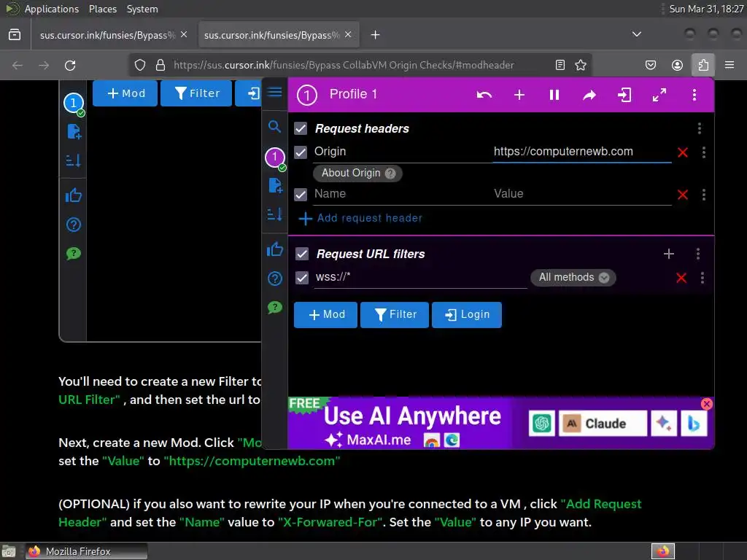
Task: Open Mozilla Firefox taskbar entry
Action: tap(86, 551)
